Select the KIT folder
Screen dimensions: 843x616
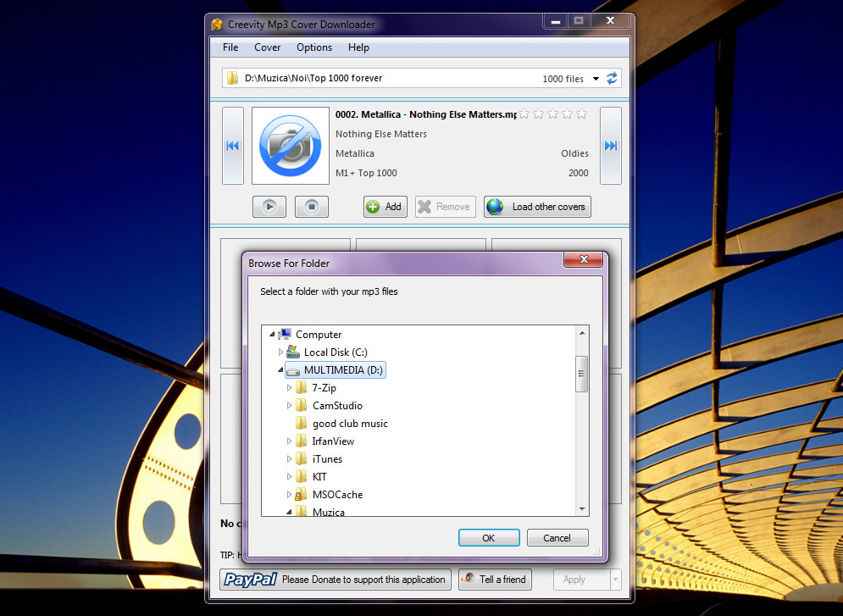(319, 477)
